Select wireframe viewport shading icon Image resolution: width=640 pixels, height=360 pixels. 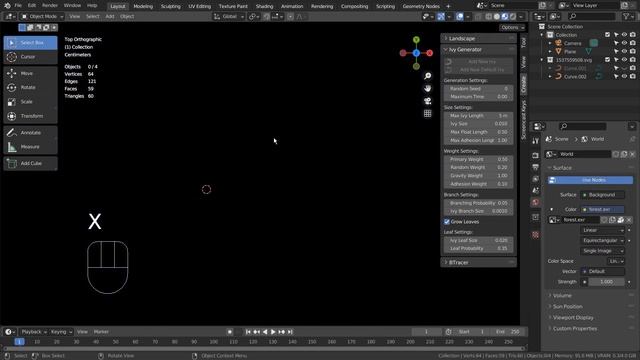[489, 17]
